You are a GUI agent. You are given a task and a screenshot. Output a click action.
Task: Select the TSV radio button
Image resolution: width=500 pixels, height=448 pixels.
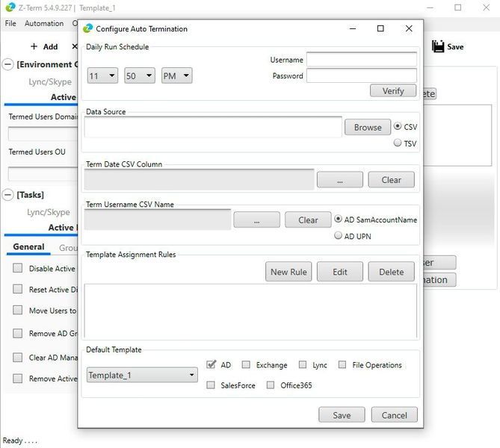click(398, 143)
